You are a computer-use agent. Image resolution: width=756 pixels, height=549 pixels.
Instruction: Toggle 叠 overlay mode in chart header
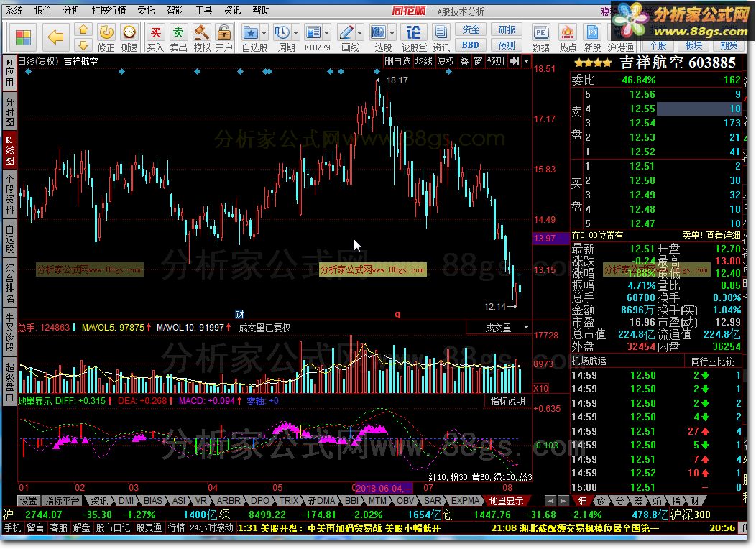pos(464,61)
